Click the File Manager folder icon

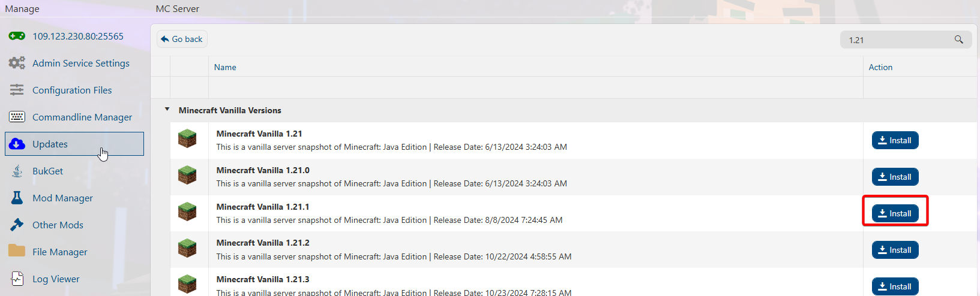click(x=17, y=251)
